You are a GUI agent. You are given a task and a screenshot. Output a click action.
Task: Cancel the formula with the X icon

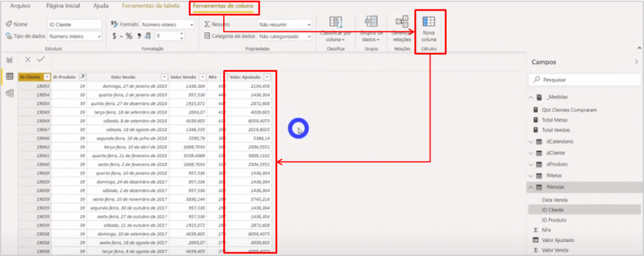pos(28,59)
